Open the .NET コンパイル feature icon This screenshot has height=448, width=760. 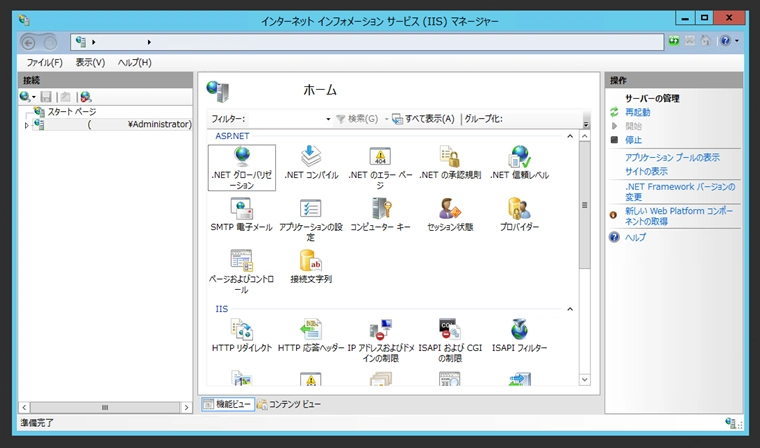coord(311,163)
